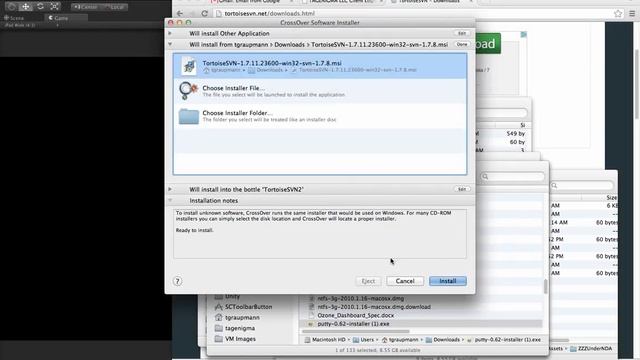The image size is (640, 360).
Task: Click the browser back arrow
Action: (180, 13)
